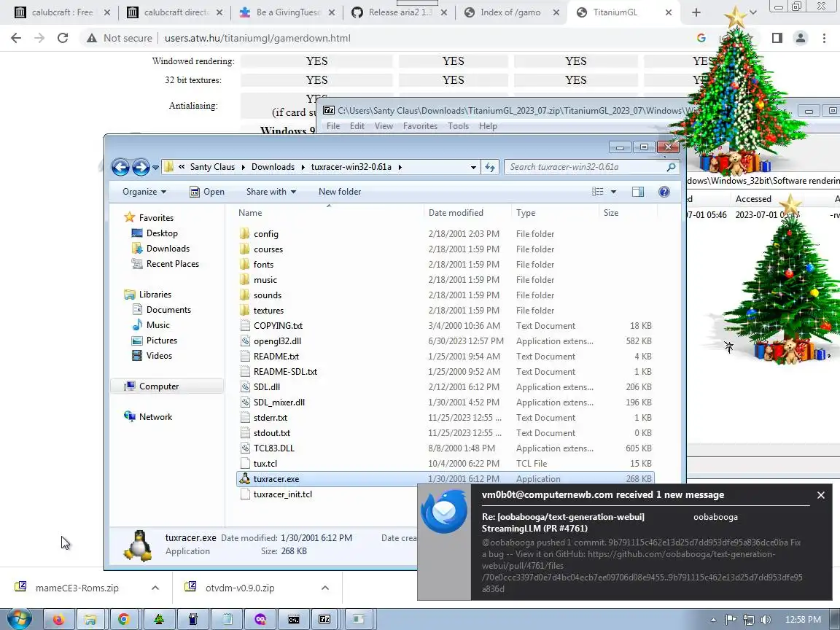The width and height of the screenshot is (840, 630).
Task: Open Favorites menu in 7-Zip window
Action: click(420, 126)
